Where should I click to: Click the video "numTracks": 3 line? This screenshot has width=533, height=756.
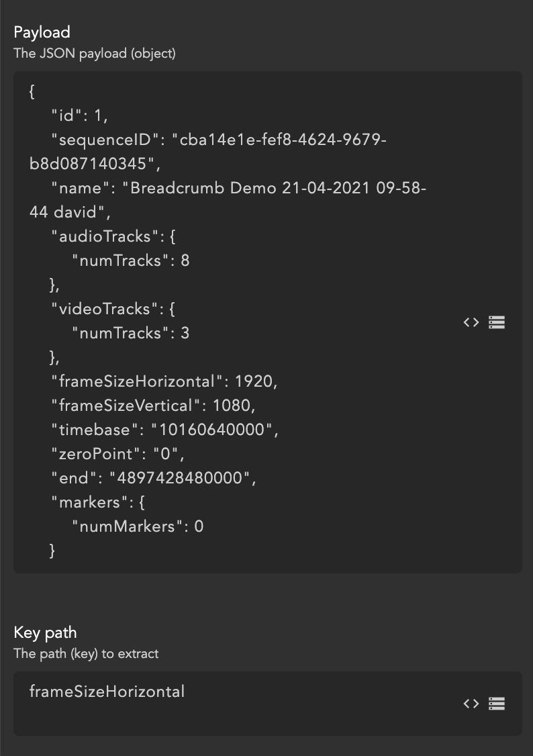130,333
